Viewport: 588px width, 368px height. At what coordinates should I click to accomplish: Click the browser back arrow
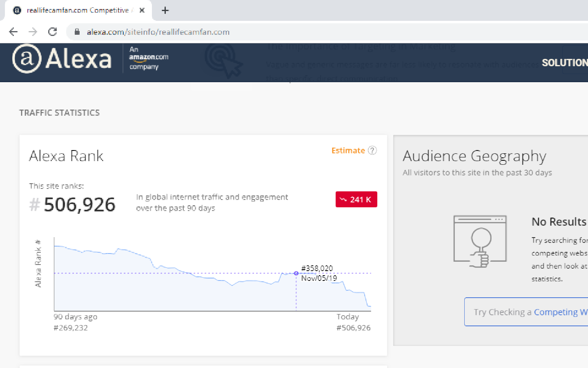point(13,32)
